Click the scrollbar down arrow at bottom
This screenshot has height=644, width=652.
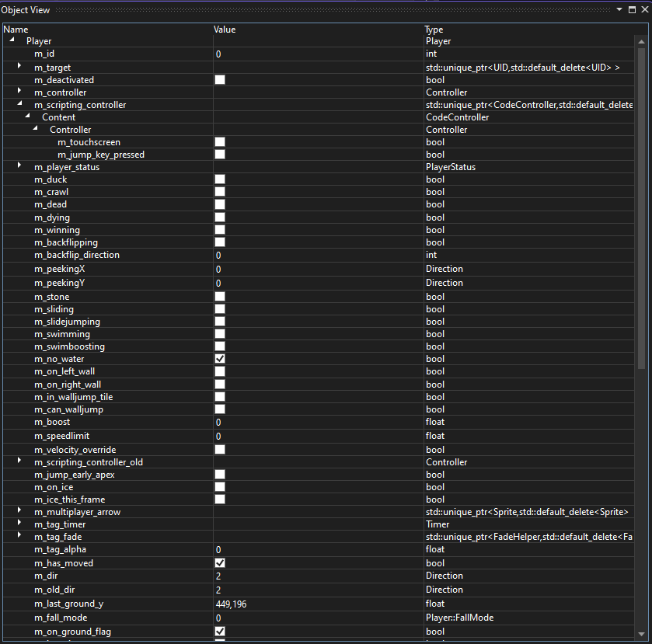point(643,633)
